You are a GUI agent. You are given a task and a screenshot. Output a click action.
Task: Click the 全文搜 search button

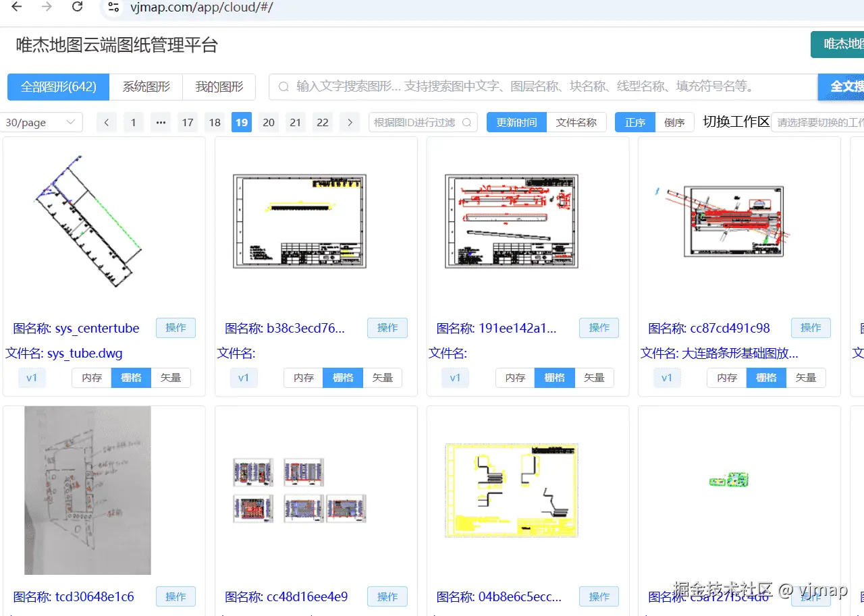[841, 87]
